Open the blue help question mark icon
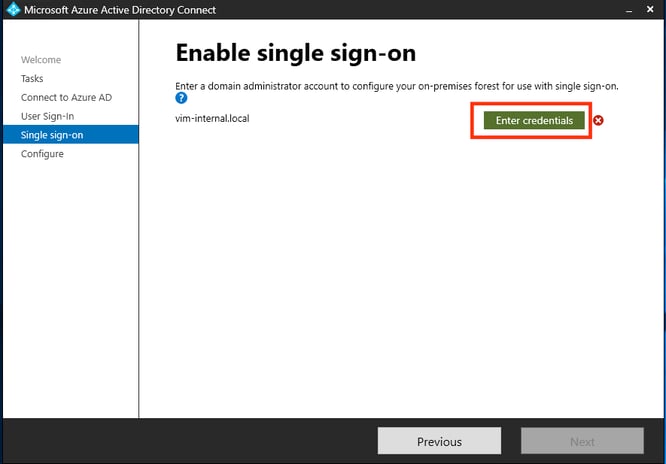 click(181, 99)
